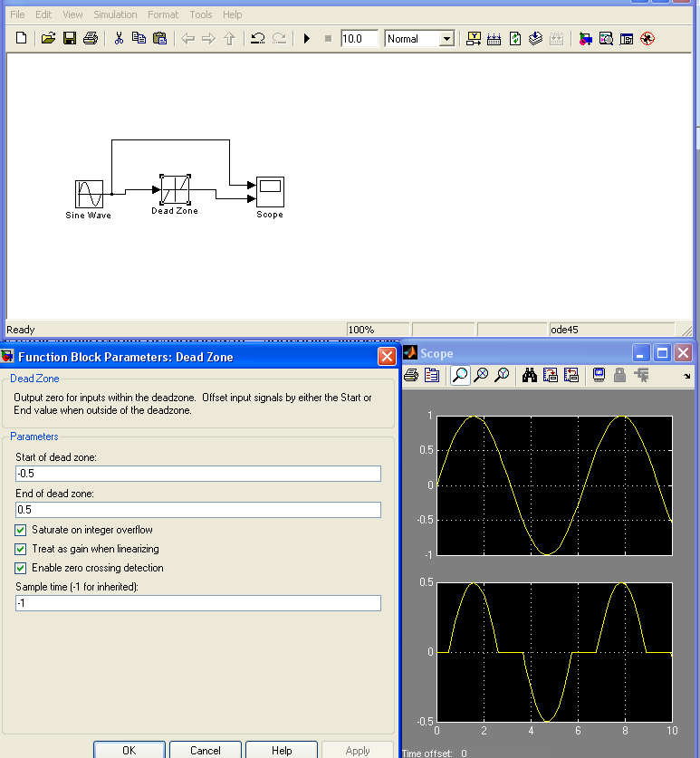Open Scope parameters icon
This screenshot has width=700, height=758.
coord(432,375)
